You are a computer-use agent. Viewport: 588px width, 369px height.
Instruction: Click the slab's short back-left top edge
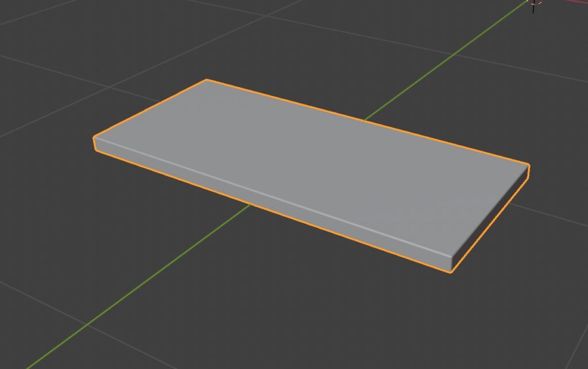pyautogui.click(x=150, y=108)
